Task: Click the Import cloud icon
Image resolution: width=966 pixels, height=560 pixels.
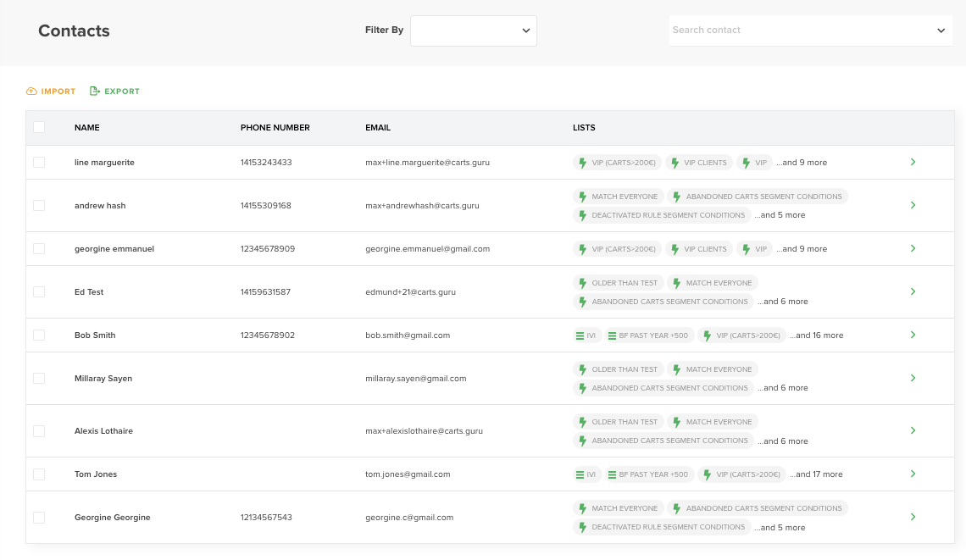Action: 31,91
